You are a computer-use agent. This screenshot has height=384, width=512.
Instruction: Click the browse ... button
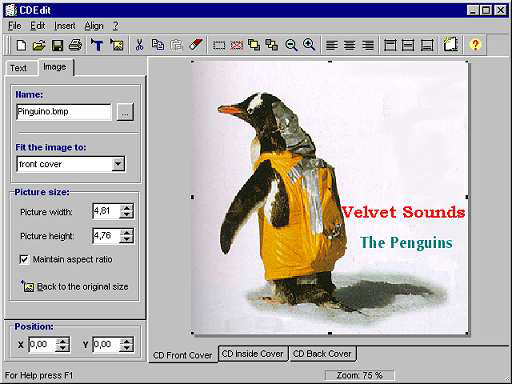tap(125, 112)
